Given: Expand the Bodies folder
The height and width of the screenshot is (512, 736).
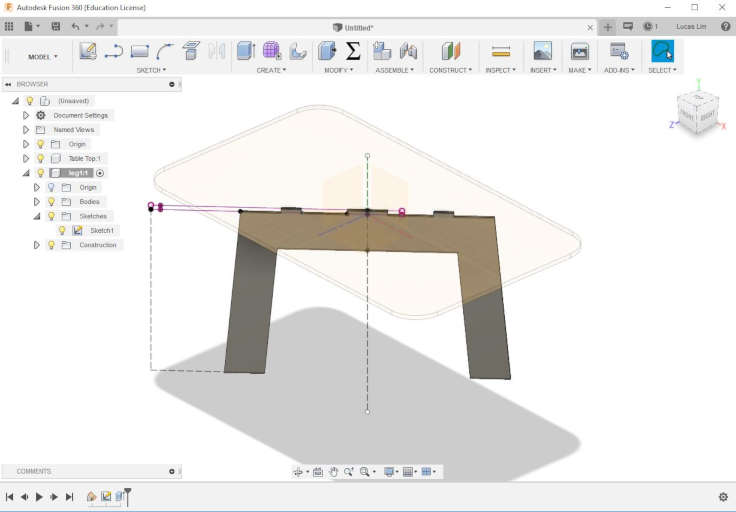Looking at the screenshot, I should (37, 202).
